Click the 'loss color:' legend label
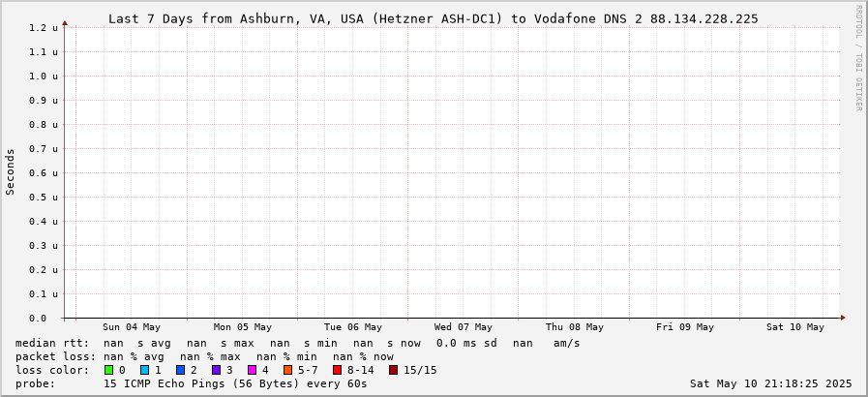The height and width of the screenshot is (397, 868). point(52,370)
